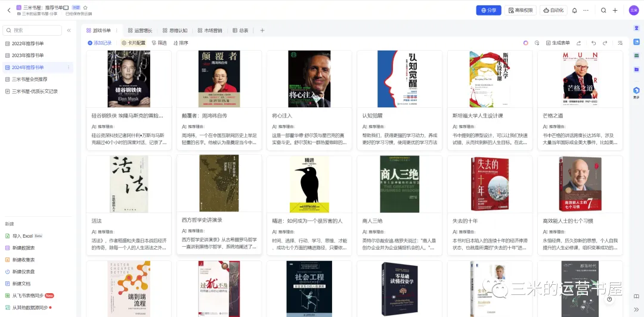Star the document with favorite icon
Screen dimensions: 644x317
click(85, 7)
